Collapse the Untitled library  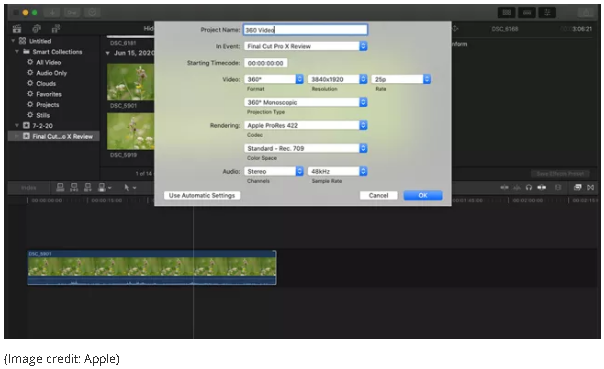[13, 41]
